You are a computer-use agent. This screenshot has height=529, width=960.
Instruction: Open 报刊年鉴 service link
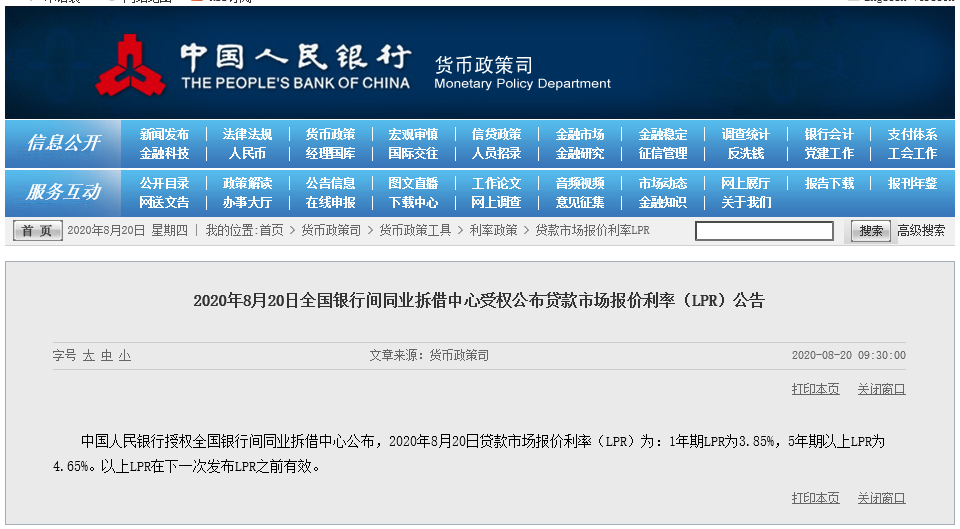coord(912,183)
